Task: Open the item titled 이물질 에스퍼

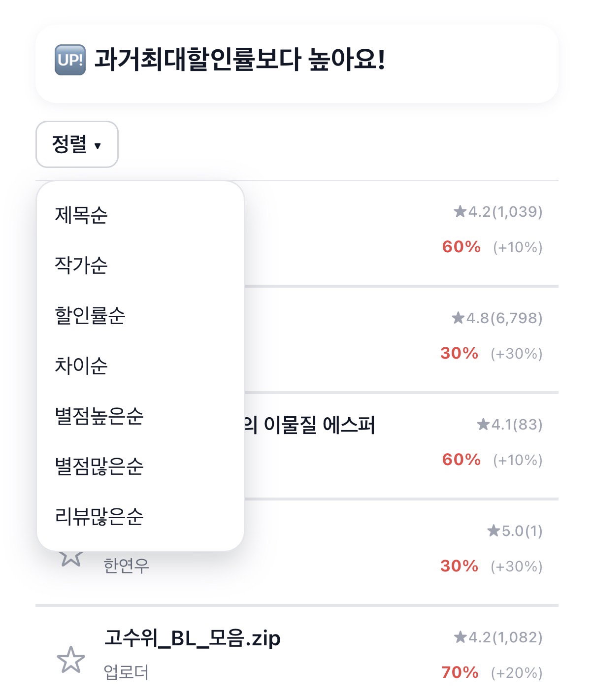Action: point(309,425)
